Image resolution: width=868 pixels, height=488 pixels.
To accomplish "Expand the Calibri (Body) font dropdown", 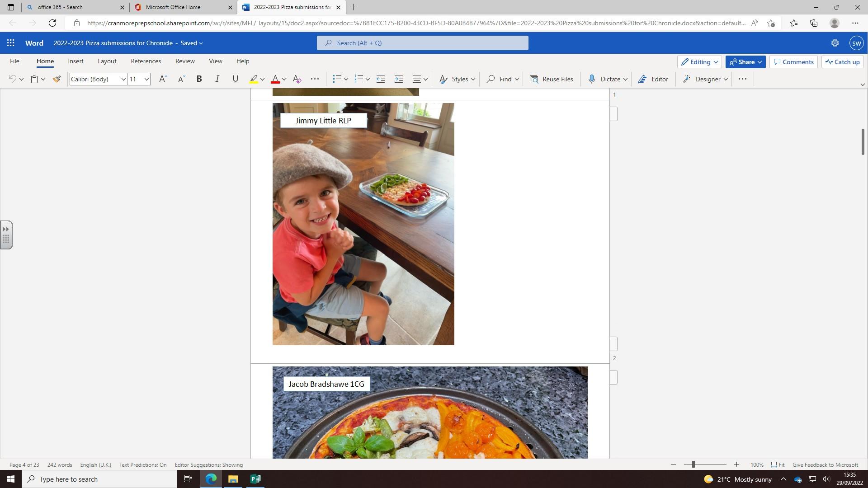I will pos(123,79).
